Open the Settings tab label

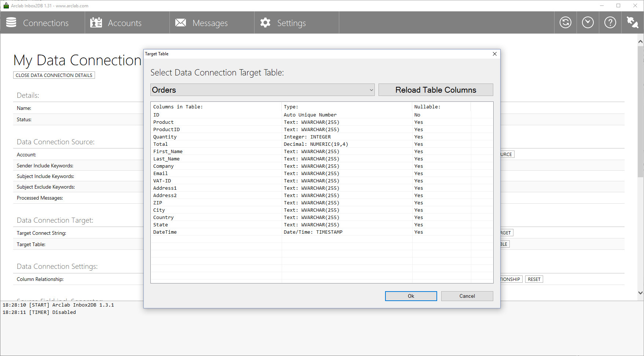point(292,23)
